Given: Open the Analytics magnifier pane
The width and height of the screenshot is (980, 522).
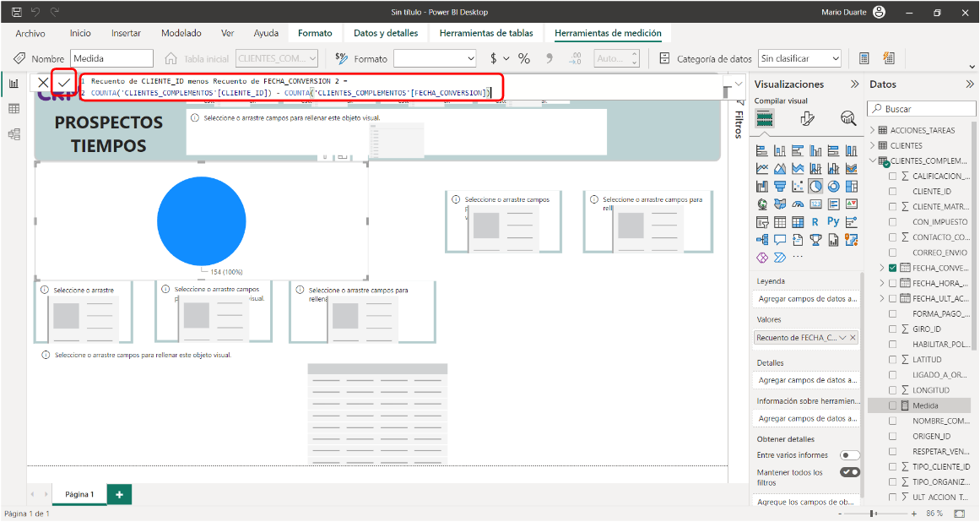Looking at the screenshot, I should point(847,118).
